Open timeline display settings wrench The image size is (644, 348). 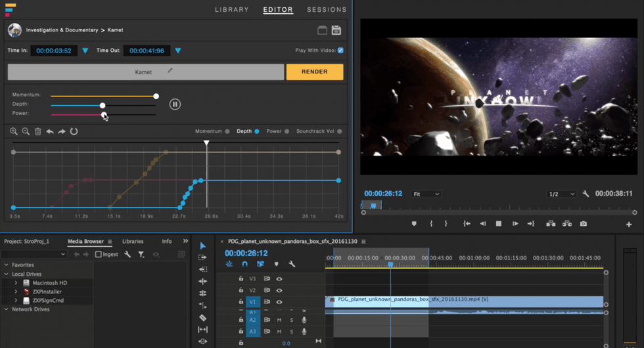[292, 264]
